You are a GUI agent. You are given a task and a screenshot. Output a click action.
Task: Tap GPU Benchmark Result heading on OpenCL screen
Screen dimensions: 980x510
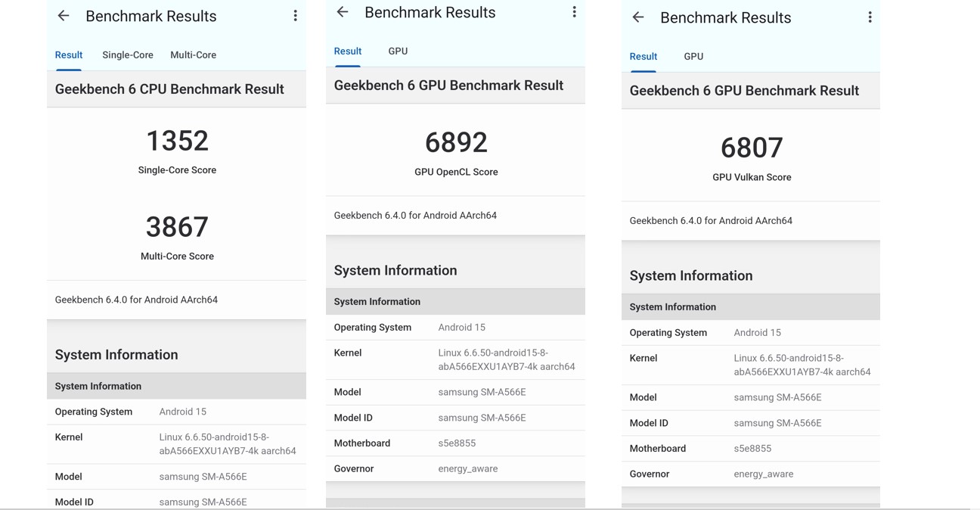[x=448, y=86]
